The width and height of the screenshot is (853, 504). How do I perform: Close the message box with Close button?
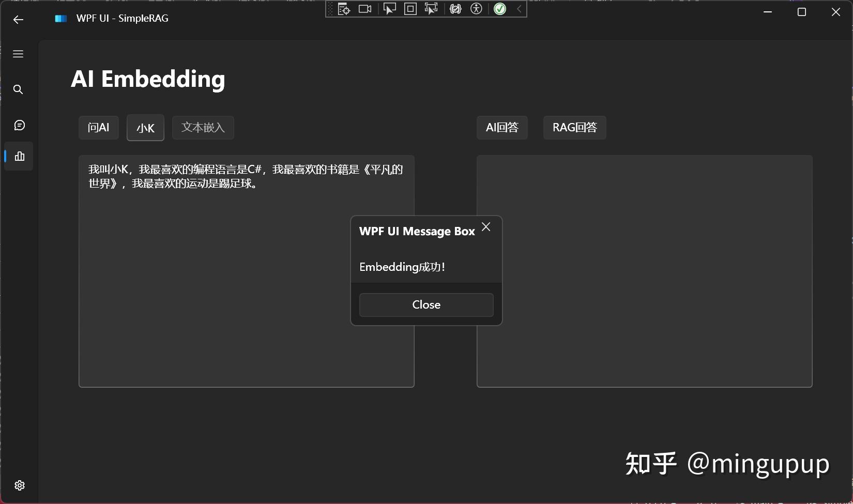[426, 305]
